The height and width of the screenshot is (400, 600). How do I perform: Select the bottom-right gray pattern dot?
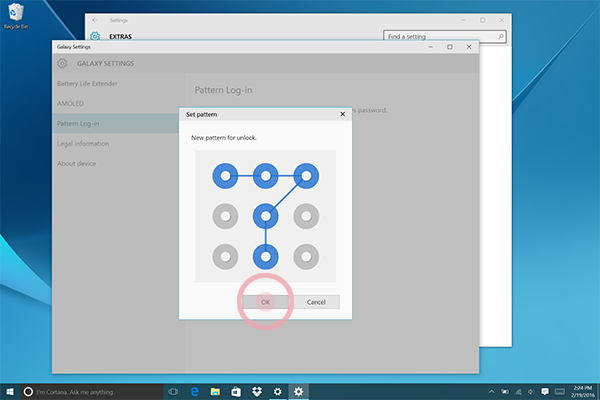click(x=306, y=256)
